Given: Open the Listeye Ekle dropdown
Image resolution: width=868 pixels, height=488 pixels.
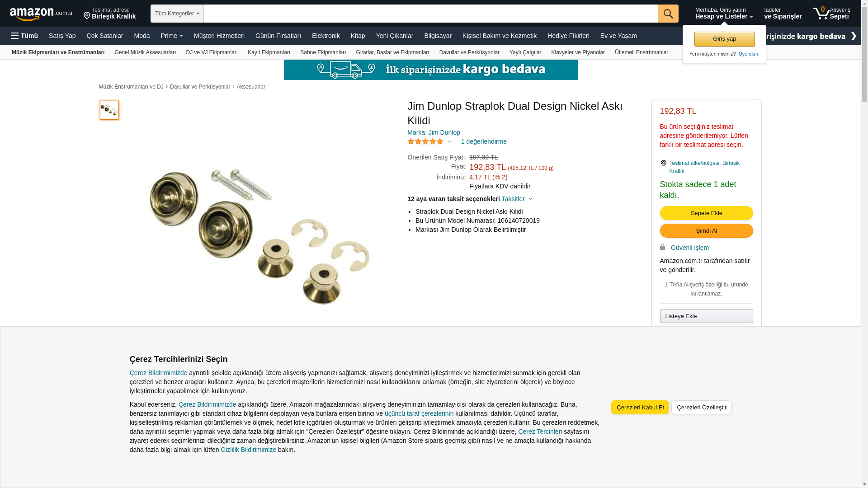Looking at the screenshot, I should (706, 316).
